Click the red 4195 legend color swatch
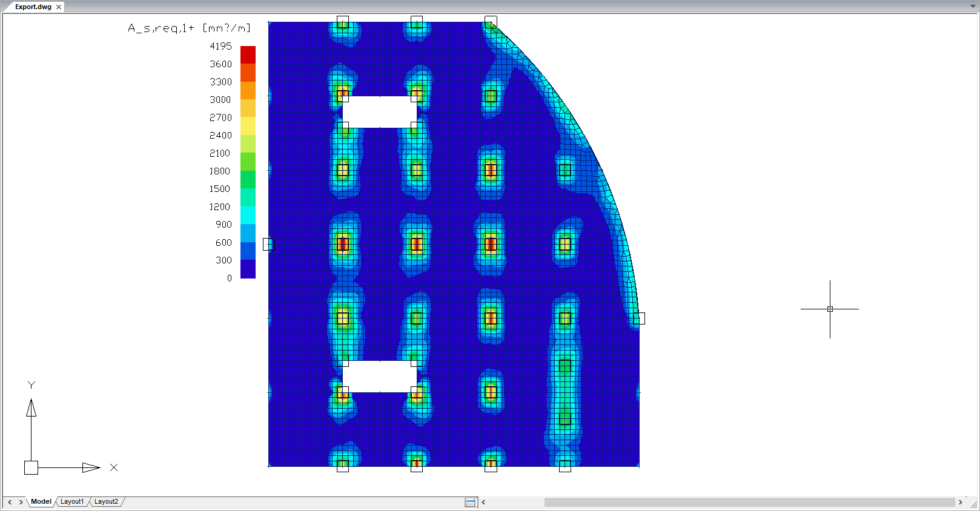Image resolution: width=980 pixels, height=511 pixels. coord(248,54)
